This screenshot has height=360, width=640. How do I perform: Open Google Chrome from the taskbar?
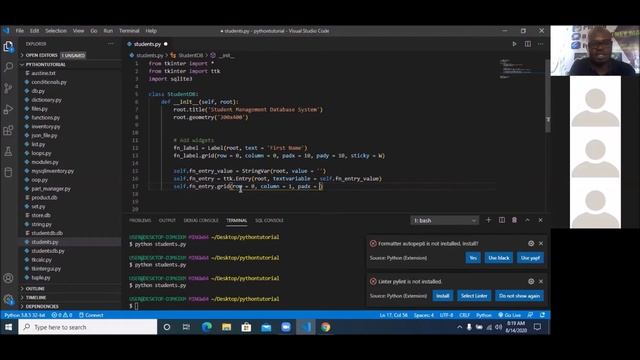tap(325, 327)
